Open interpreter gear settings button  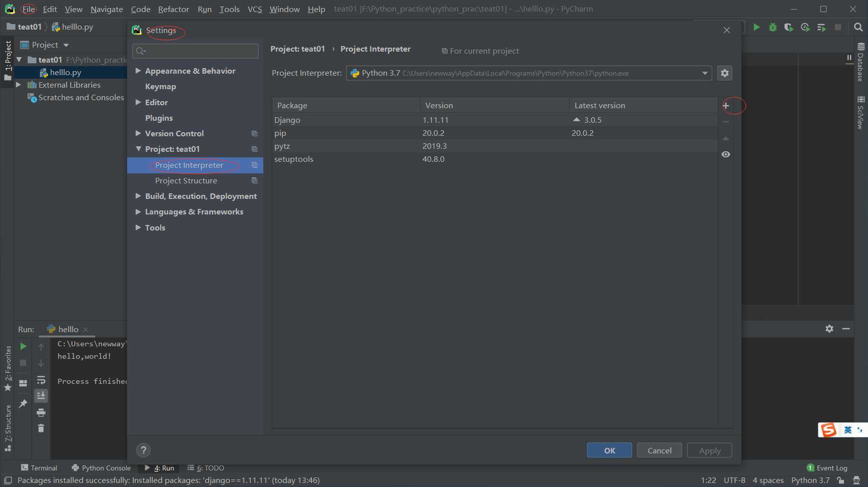tap(724, 73)
